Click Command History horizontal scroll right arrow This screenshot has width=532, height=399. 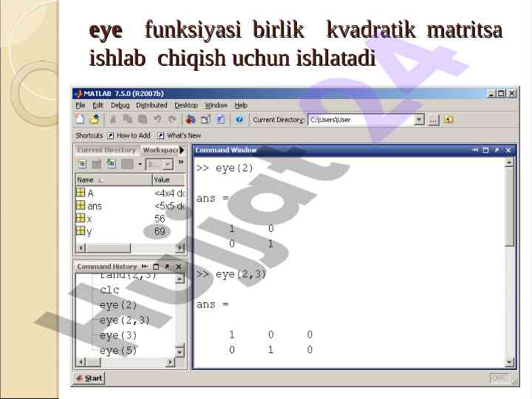pyautogui.click(x=171, y=362)
